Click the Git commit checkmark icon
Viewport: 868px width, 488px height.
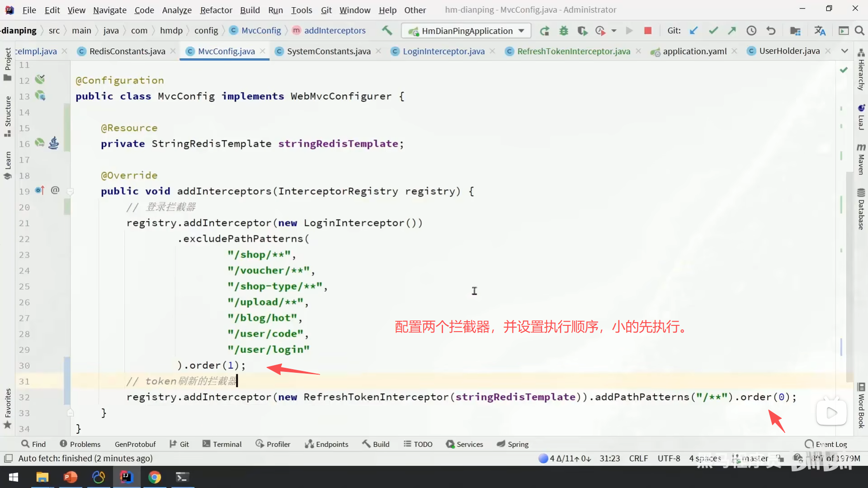(713, 31)
